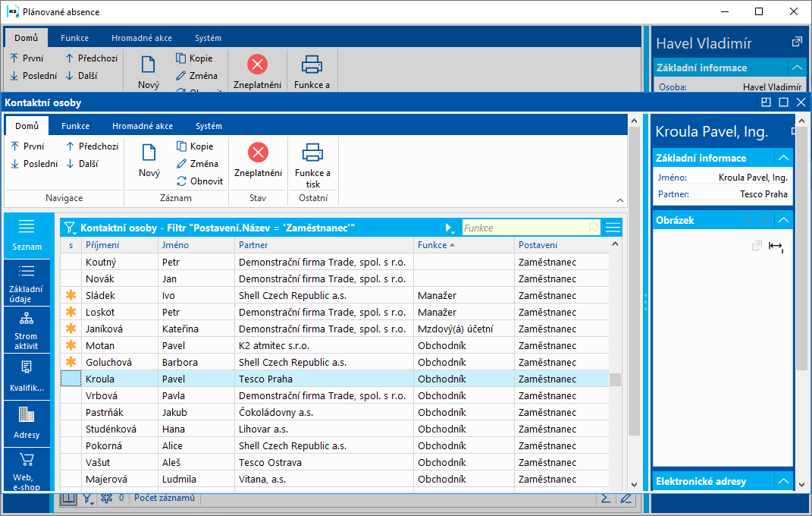Collapse the Obrázek panel section
Screen dimensions: 812x516
pos(783,220)
